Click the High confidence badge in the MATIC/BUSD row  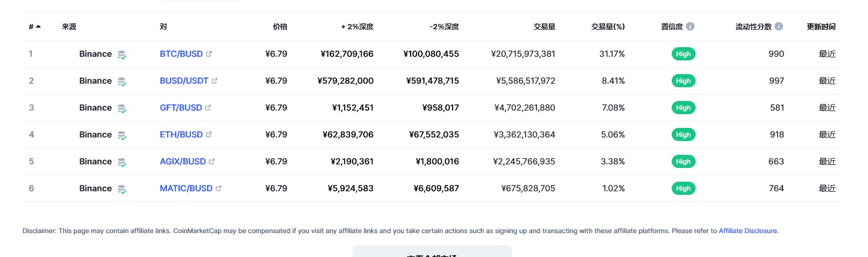pos(683,188)
